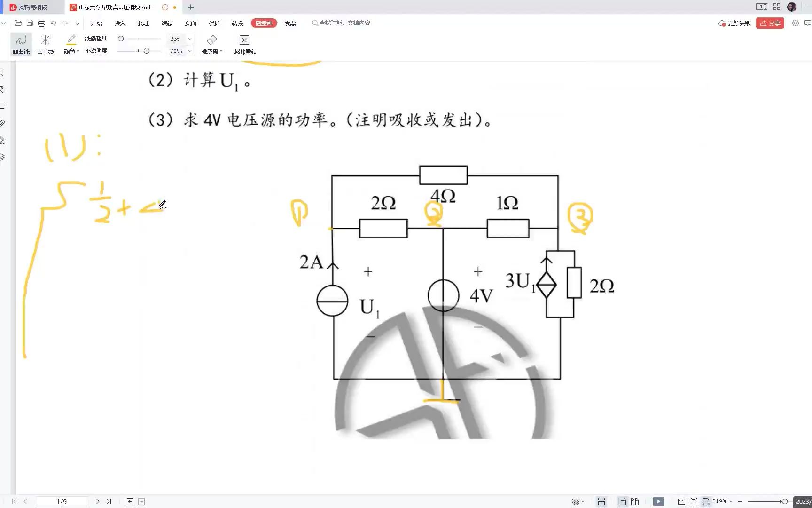Go to the next page arrow
This screenshot has width=812, height=508.
(x=97, y=501)
